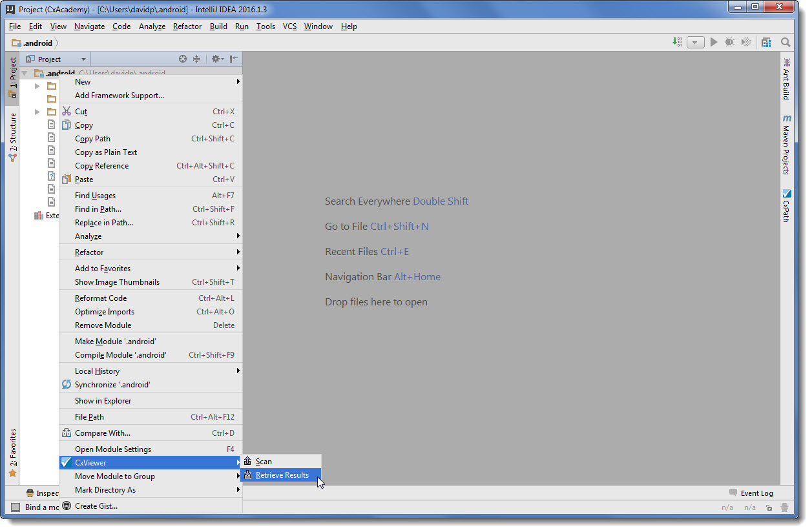The width and height of the screenshot is (812, 532).
Task: Open the Build menu in menu bar
Action: coord(218,26)
